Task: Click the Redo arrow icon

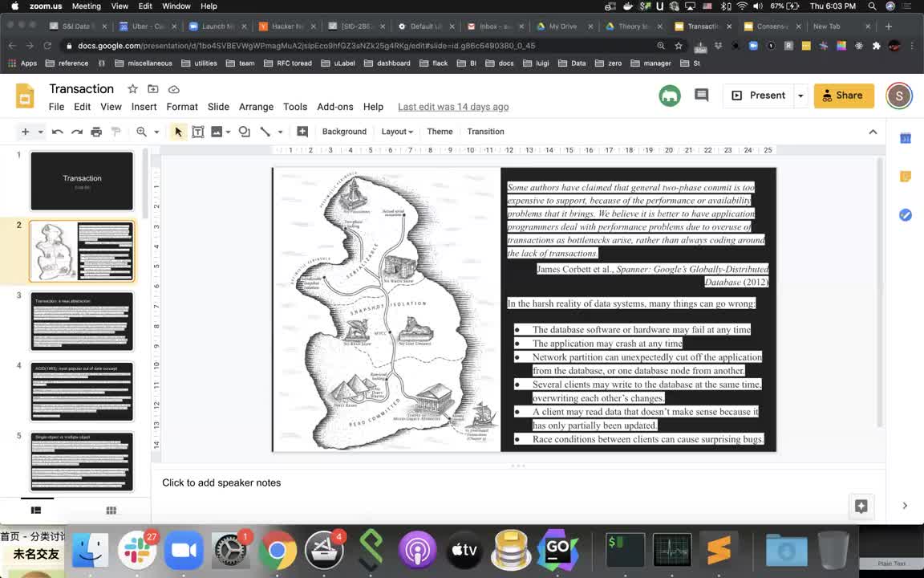Action: (x=77, y=132)
